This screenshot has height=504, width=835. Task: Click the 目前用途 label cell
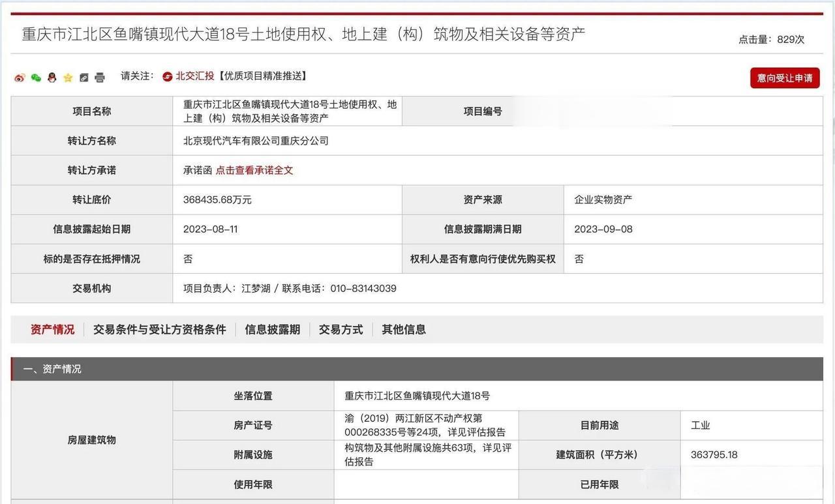[x=600, y=425]
